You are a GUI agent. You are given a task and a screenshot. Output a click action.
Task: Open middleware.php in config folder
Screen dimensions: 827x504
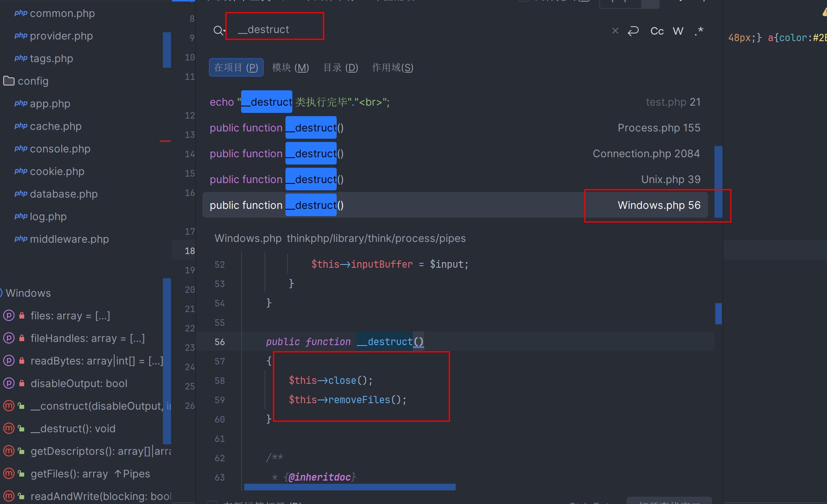(x=69, y=239)
